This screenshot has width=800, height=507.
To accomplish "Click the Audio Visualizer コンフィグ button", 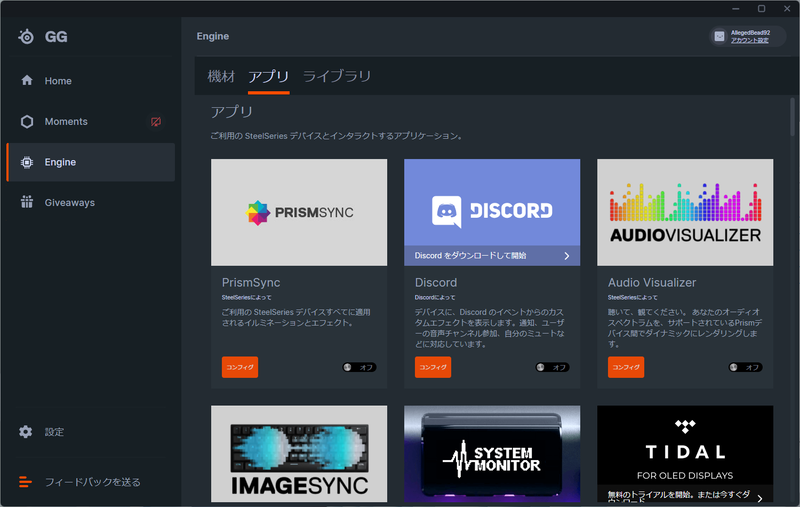I will tap(626, 367).
